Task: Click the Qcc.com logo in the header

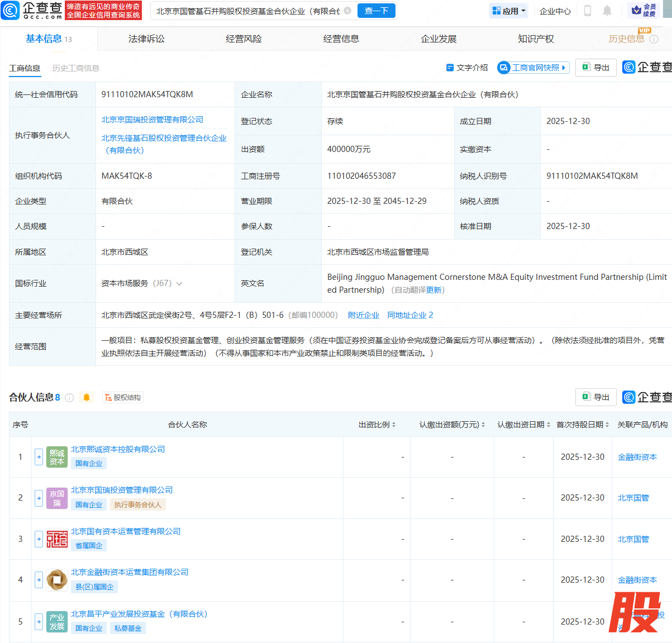Action: click(32, 11)
